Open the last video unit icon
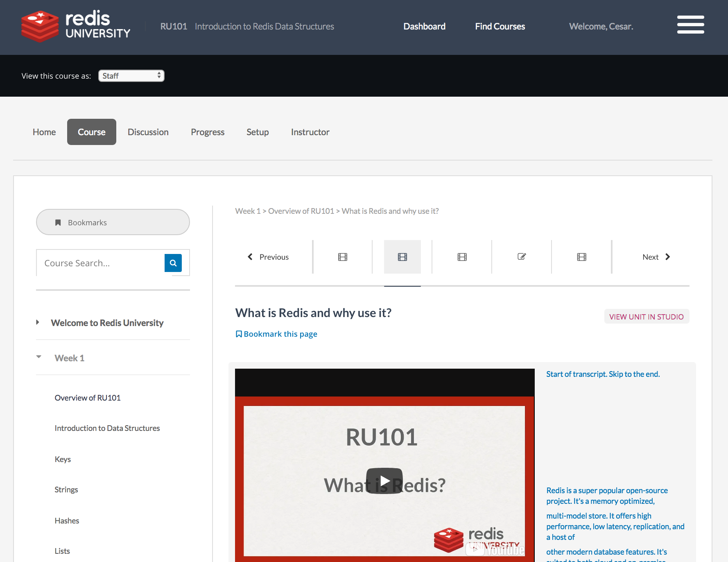The height and width of the screenshot is (562, 728). pyautogui.click(x=581, y=257)
